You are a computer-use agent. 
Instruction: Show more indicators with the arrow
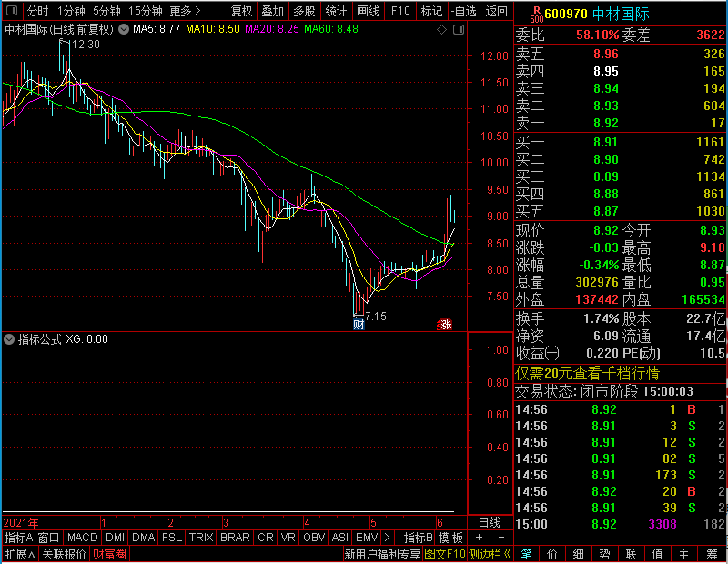click(388, 538)
